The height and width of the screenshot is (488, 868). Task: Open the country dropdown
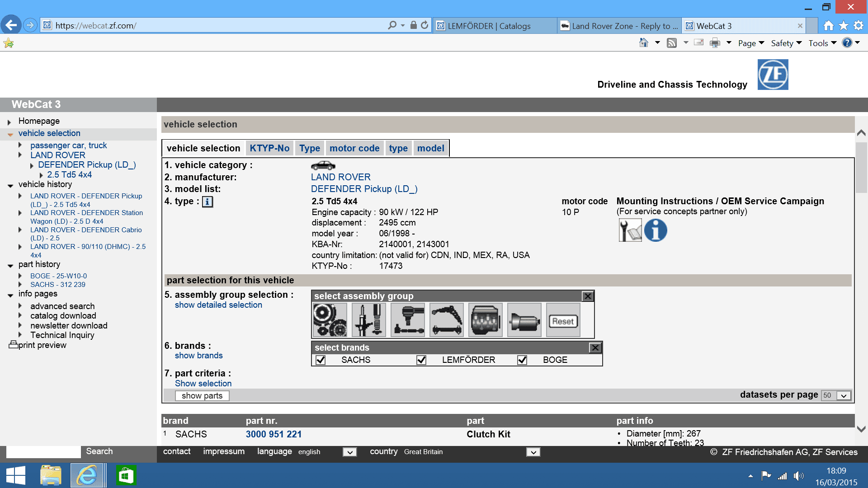click(x=533, y=452)
